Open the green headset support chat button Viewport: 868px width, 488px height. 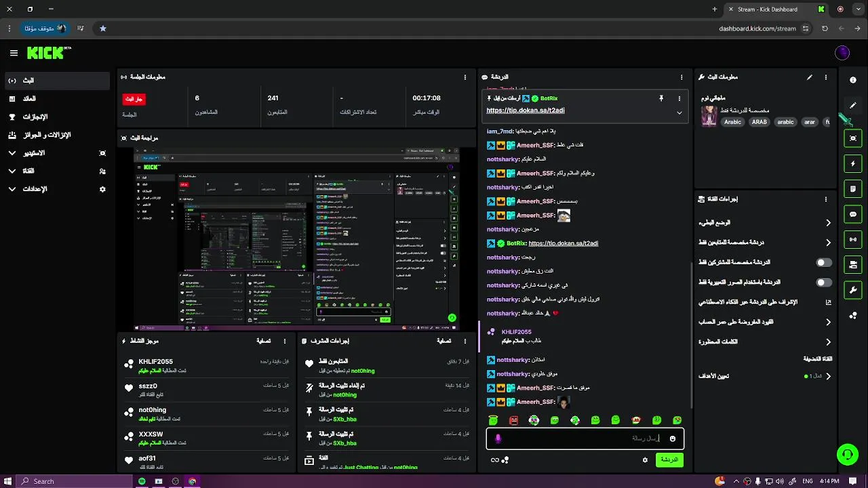tap(847, 454)
